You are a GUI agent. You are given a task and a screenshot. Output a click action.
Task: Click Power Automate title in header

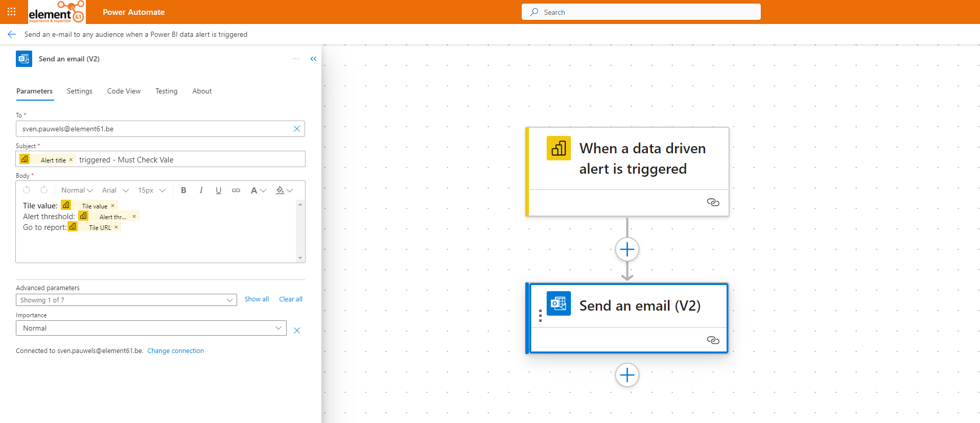coord(134,12)
